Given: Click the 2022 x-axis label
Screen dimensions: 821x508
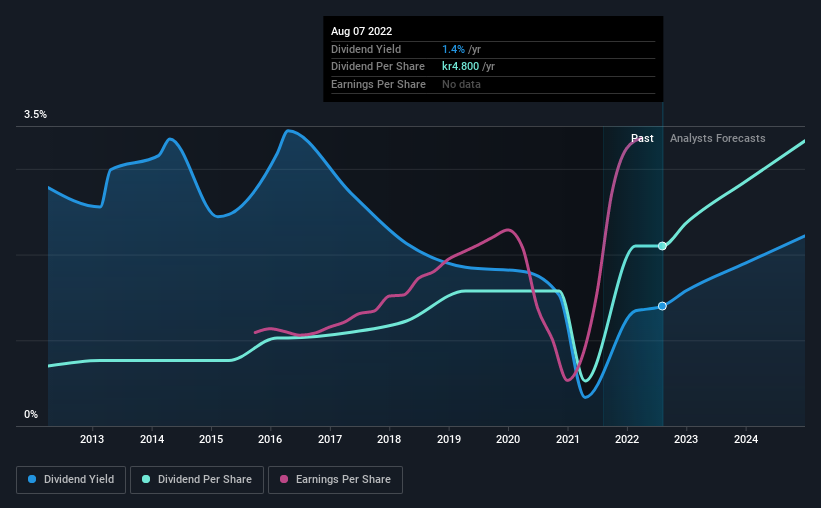Looking at the screenshot, I should (x=627, y=439).
